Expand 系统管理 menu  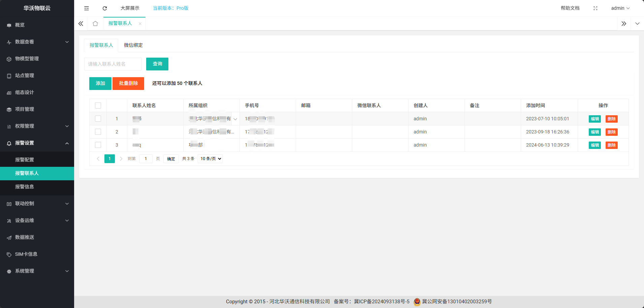tap(37, 271)
